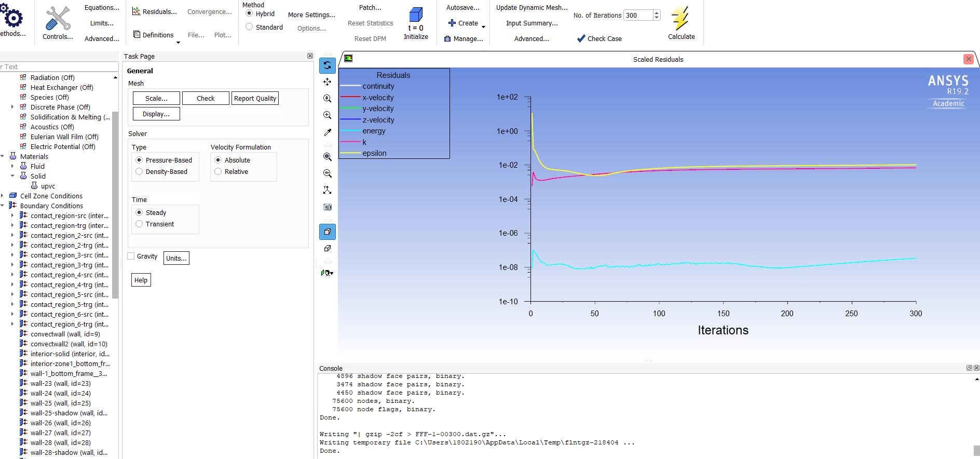The image size is (980, 459).
Task: Click the Create autosave plus item
Action: (463, 23)
